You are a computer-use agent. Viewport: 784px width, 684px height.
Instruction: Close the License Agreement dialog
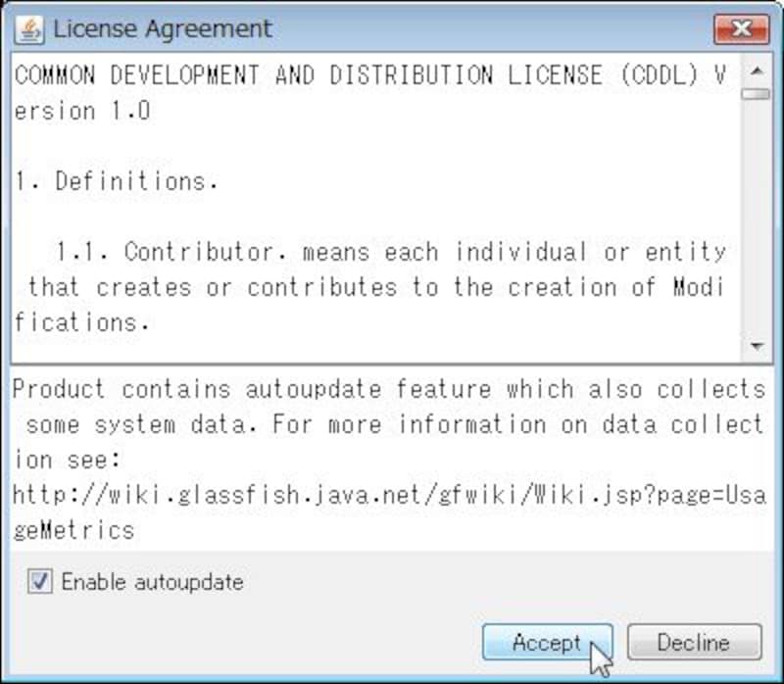pyautogui.click(x=741, y=28)
